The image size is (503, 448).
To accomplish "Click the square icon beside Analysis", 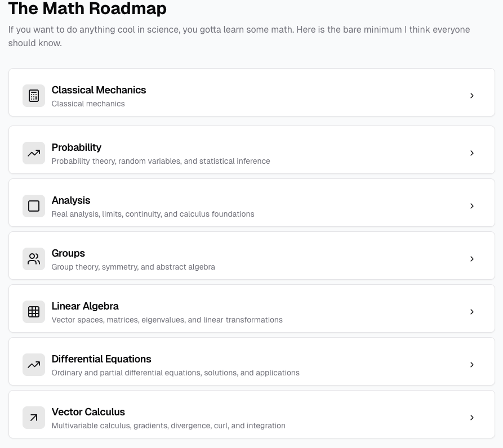I will (x=34, y=206).
